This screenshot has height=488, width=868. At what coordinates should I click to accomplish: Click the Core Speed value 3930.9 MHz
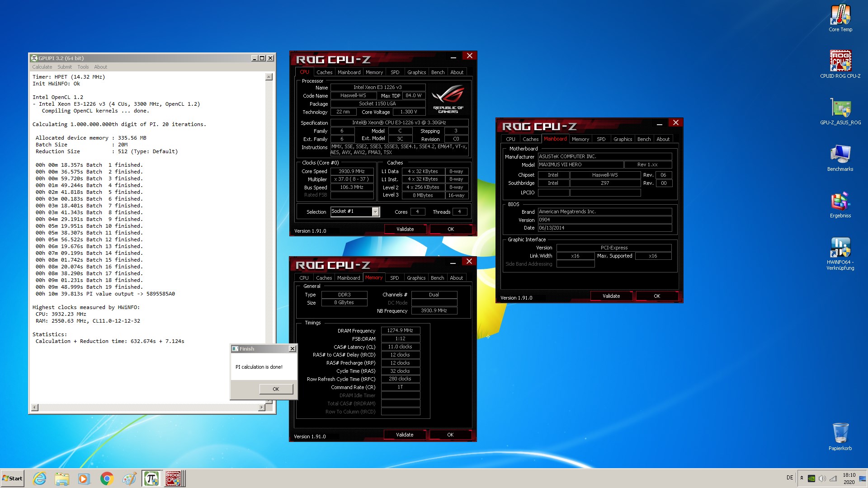click(352, 171)
